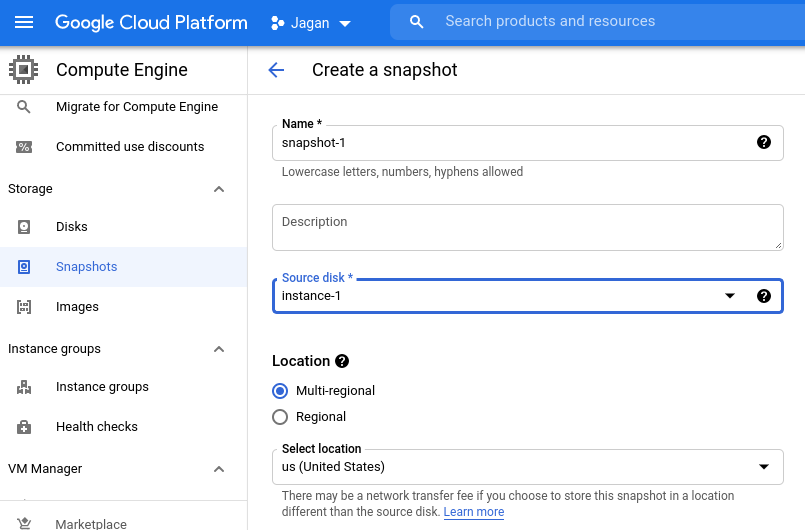This screenshot has height=530, width=805.
Task: Click the 'Lowercase letters, numbers, hyphens allowed' hint
Action: (x=402, y=172)
